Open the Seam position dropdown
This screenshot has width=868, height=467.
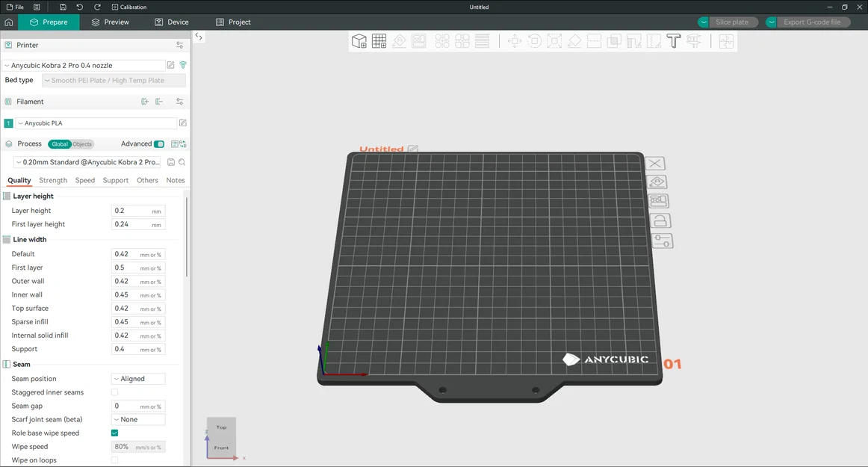point(138,379)
